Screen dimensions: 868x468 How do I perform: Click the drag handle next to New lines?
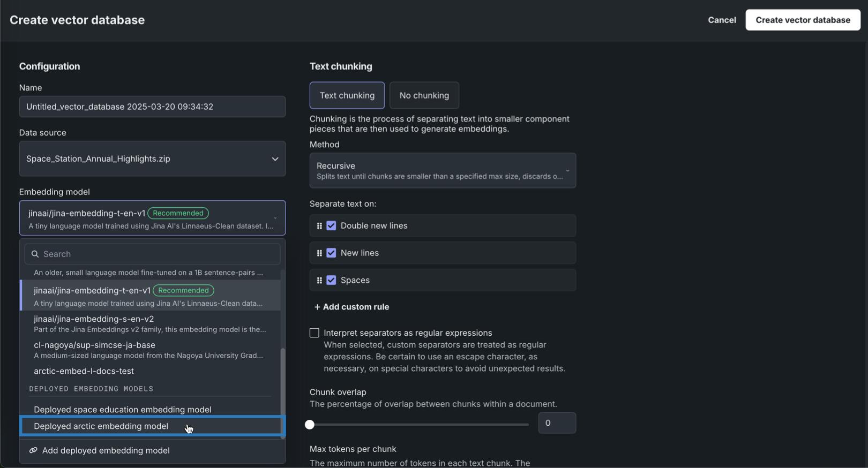[x=319, y=253]
